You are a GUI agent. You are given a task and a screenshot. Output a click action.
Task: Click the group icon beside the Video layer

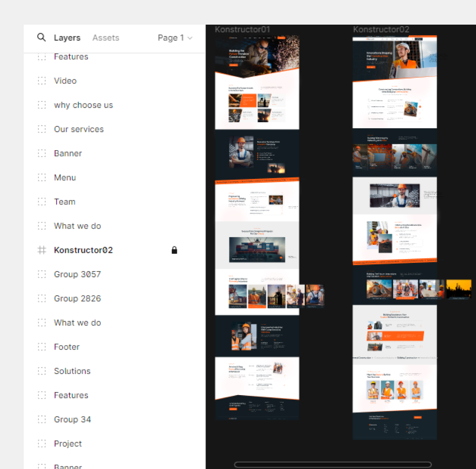41,81
